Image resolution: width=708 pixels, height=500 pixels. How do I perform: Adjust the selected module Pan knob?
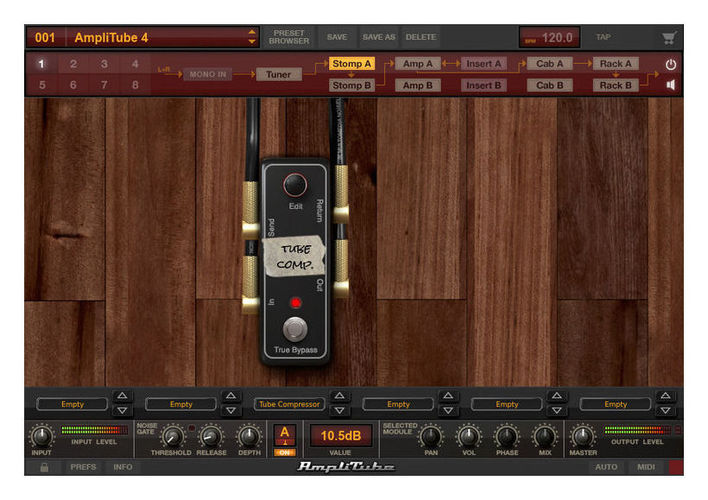pyautogui.click(x=431, y=436)
